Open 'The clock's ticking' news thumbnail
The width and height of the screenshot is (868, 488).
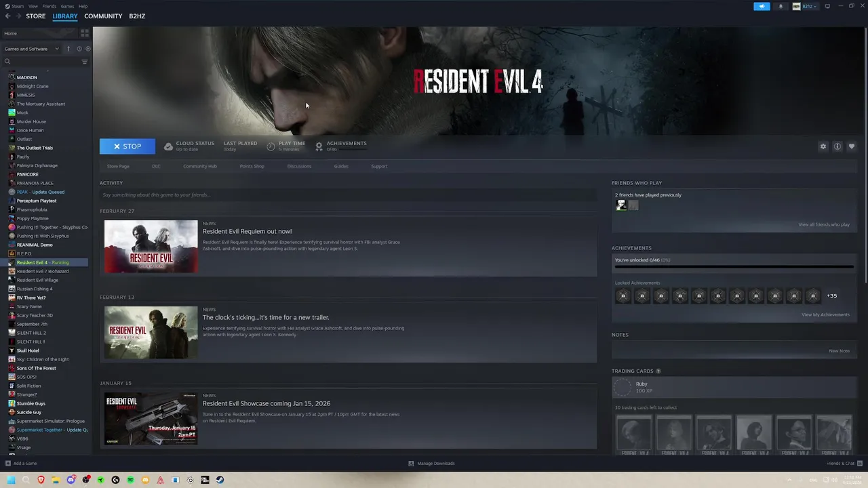tap(151, 332)
